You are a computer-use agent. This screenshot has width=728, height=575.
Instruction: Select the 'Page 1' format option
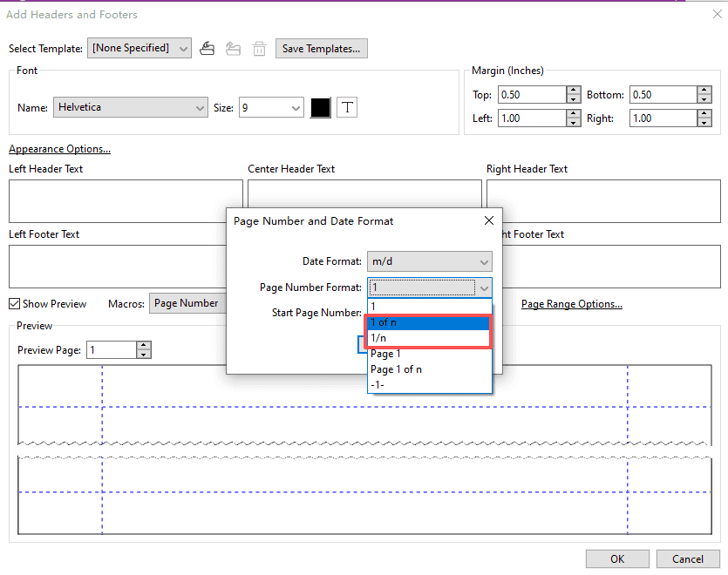430,354
